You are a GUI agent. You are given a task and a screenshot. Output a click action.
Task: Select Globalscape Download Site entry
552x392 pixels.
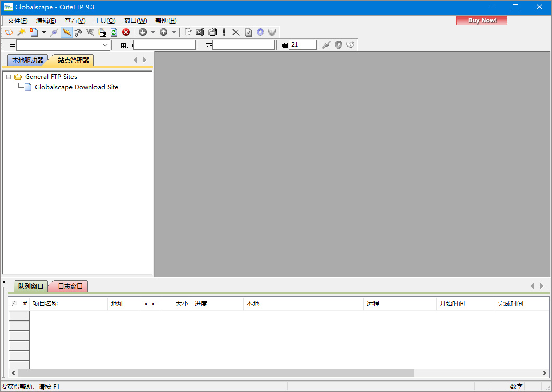click(x=76, y=87)
